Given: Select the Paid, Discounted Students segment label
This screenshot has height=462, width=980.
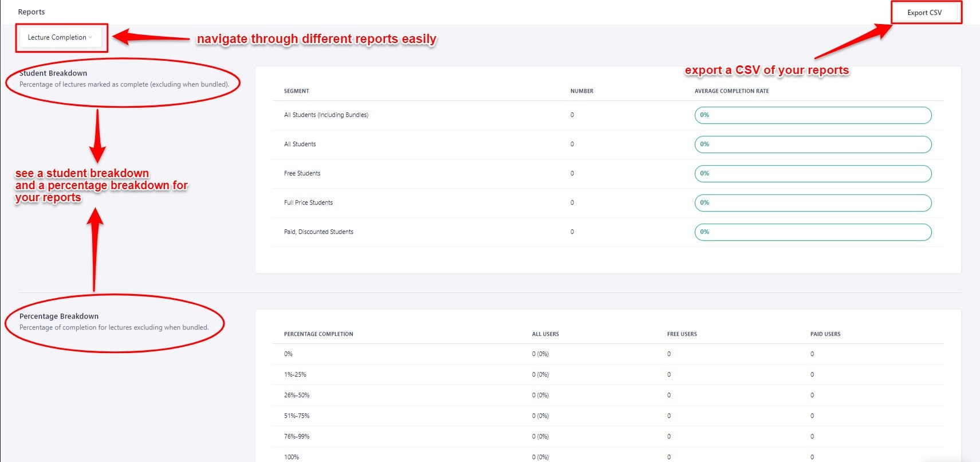Looking at the screenshot, I should [318, 232].
